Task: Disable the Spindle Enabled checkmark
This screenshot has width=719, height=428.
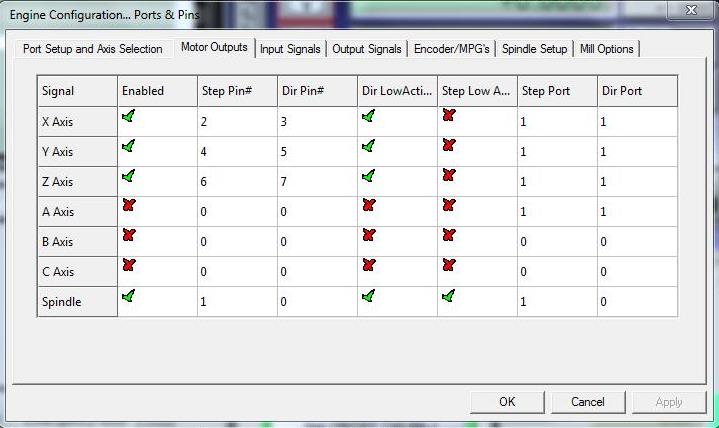Action: click(x=129, y=296)
